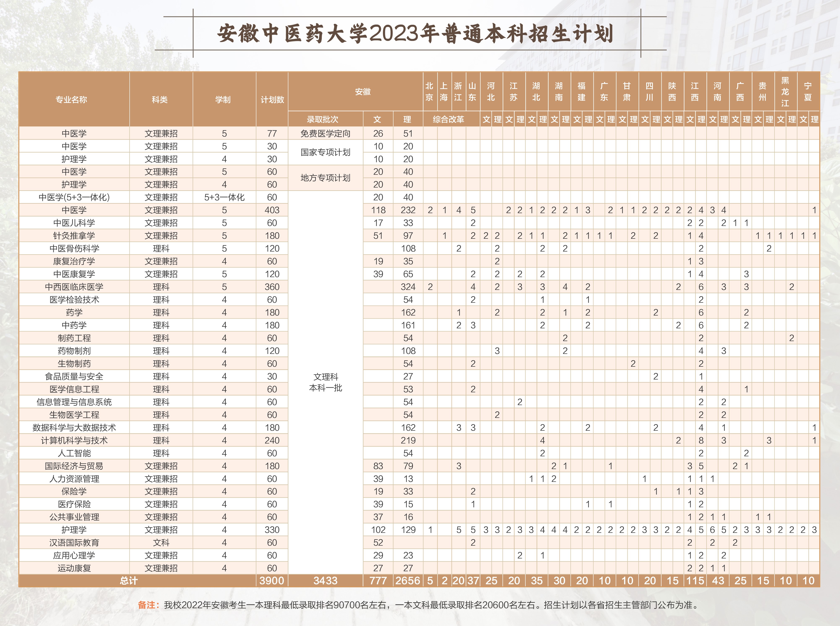Click the 广东 province header
The height and width of the screenshot is (626, 840).
tap(604, 92)
